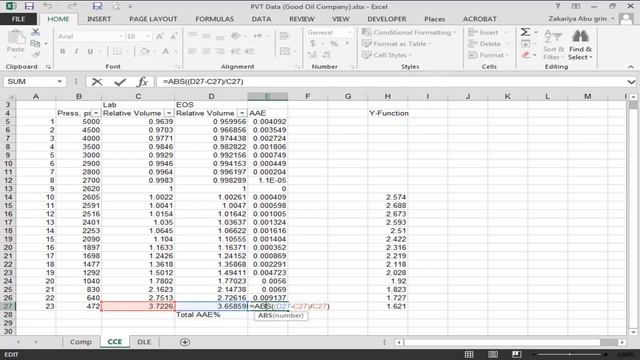Cancel the formula entry with X button
Viewport: 640px width, 360px height.
click(x=97, y=82)
